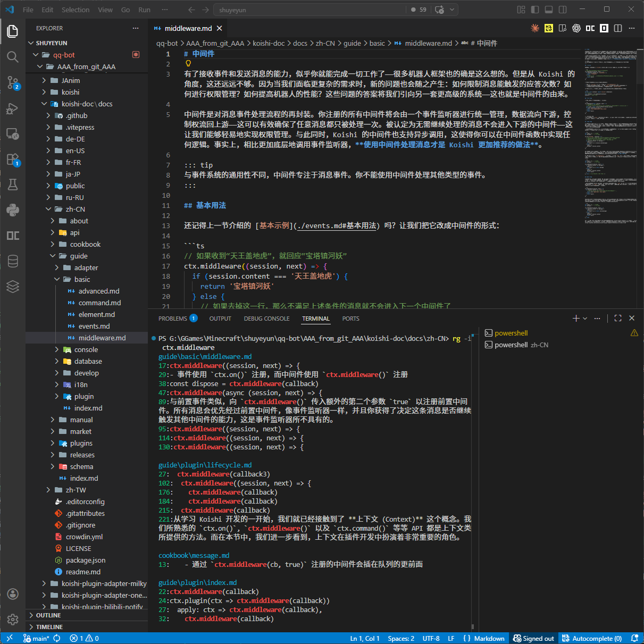This screenshot has height=644, width=644.
Task: Click the editor minimap
Action: [610, 137]
